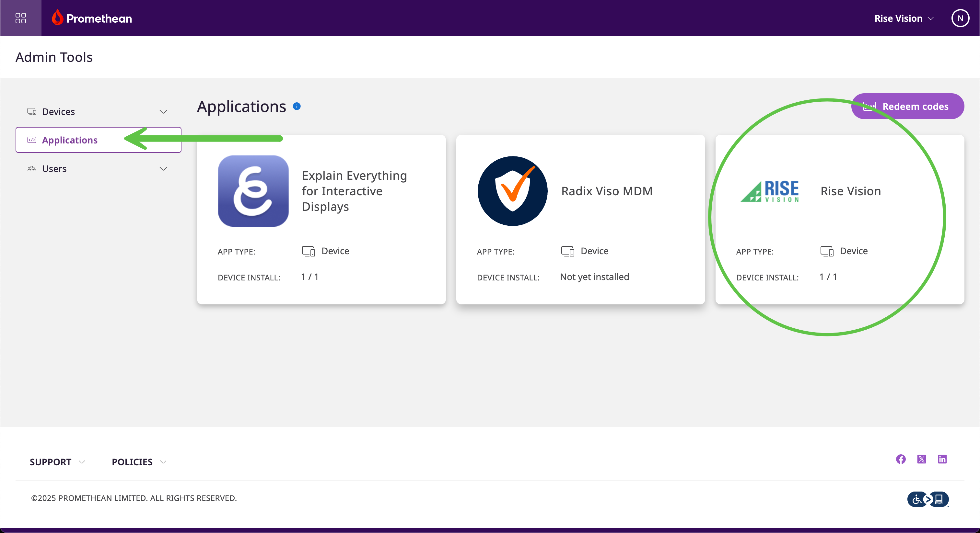The height and width of the screenshot is (533, 980).
Task: Click the Applications sidebar code icon
Action: point(32,140)
